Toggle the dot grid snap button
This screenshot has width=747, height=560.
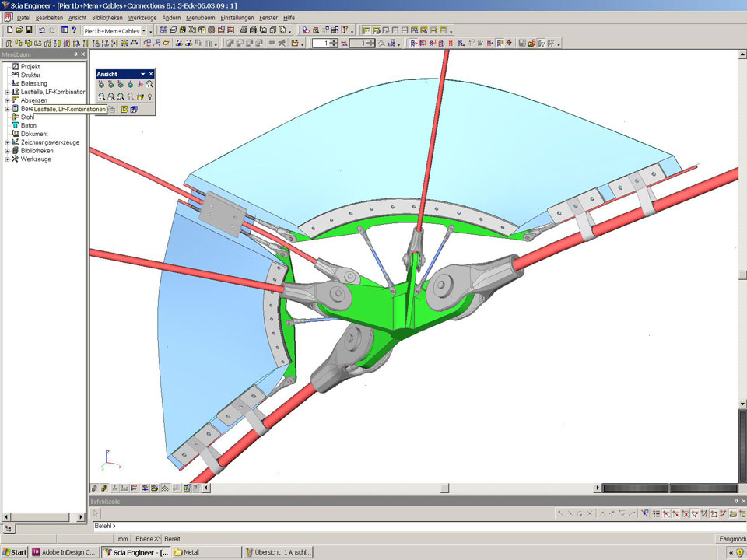coord(656,513)
